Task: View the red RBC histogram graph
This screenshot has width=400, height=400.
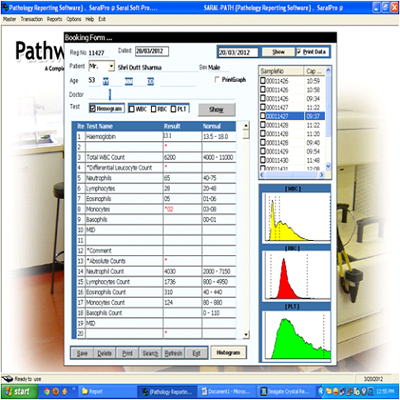Action: click(296, 276)
